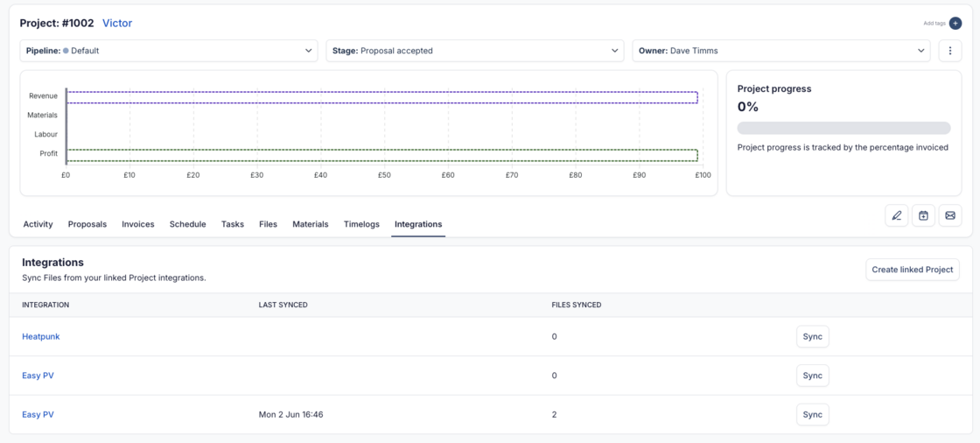Expand the Pipeline dropdown
980x443 pixels.
(x=169, y=51)
